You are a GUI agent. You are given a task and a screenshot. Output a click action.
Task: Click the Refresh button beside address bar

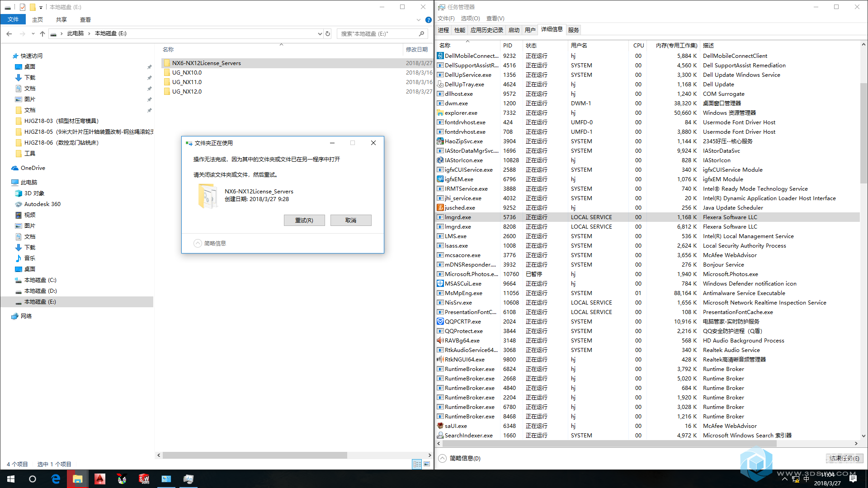(328, 33)
